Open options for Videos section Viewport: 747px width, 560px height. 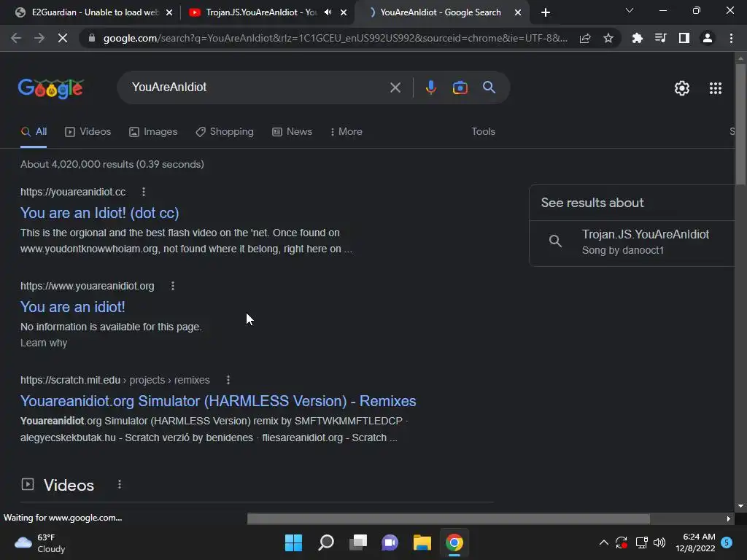(x=119, y=485)
